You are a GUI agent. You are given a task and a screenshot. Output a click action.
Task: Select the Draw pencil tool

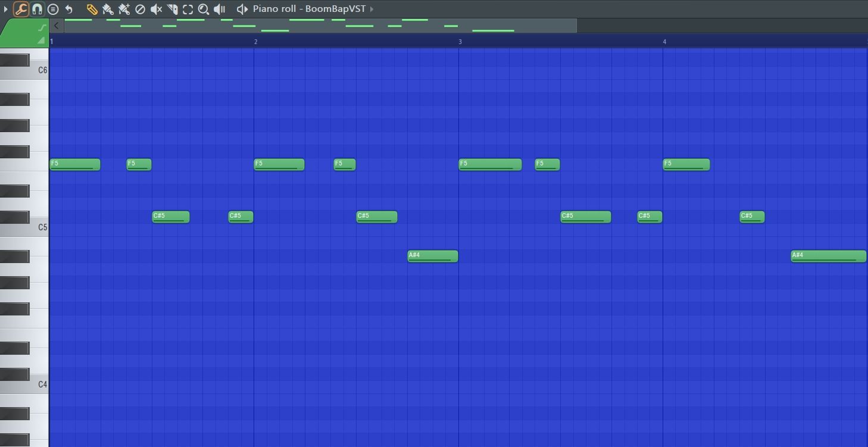92,9
